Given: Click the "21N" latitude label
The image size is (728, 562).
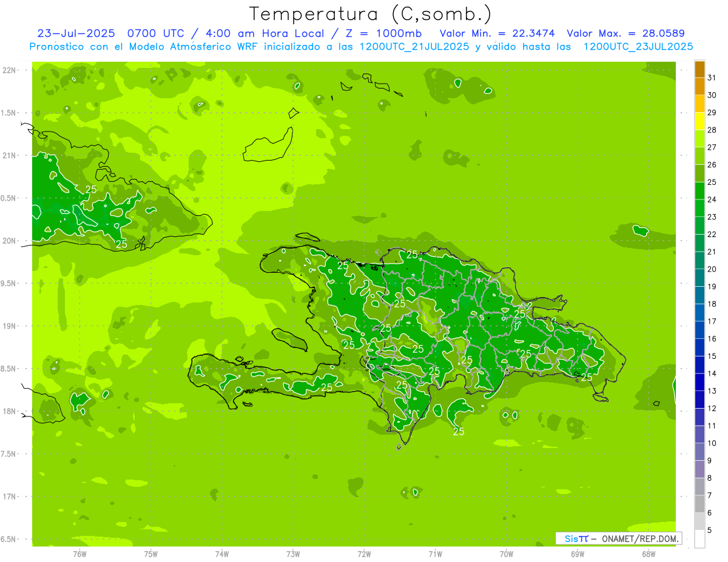Looking at the screenshot, I should click(x=10, y=156).
